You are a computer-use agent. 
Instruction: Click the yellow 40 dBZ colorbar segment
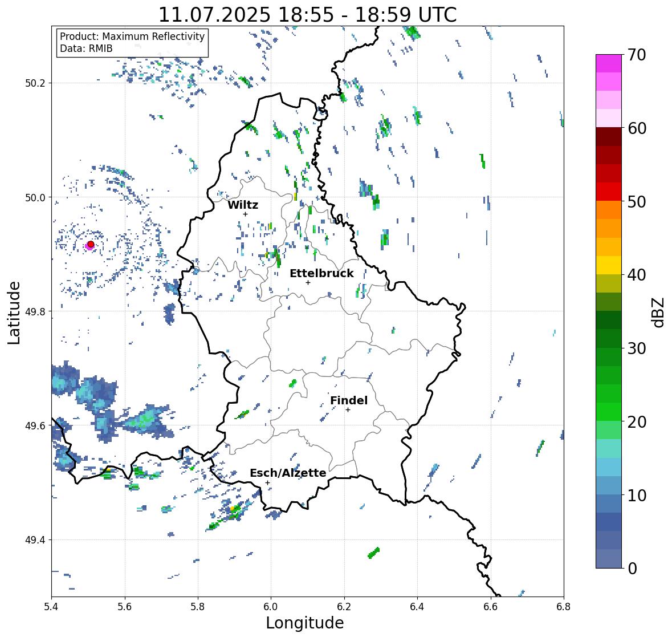tap(609, 265)
